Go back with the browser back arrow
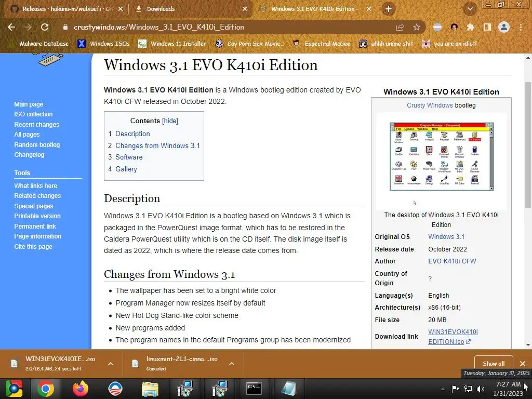The height and width of the screenshot is (399, 532). [x=11, y=27]
